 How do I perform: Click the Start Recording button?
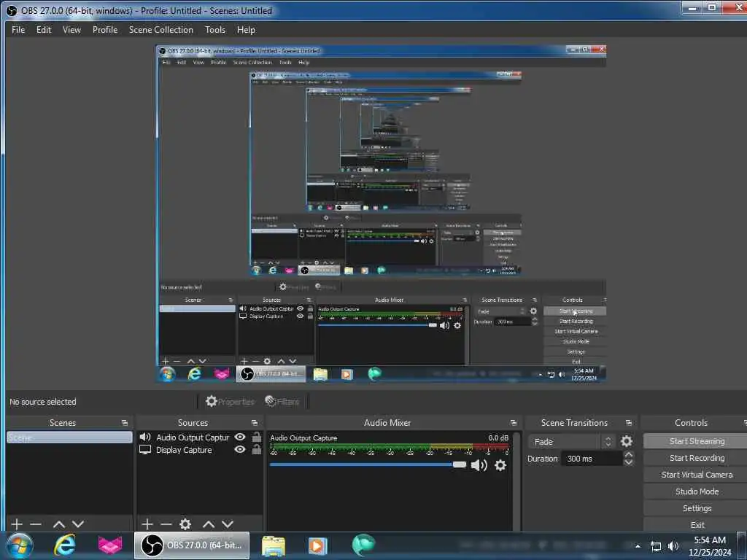697,458
